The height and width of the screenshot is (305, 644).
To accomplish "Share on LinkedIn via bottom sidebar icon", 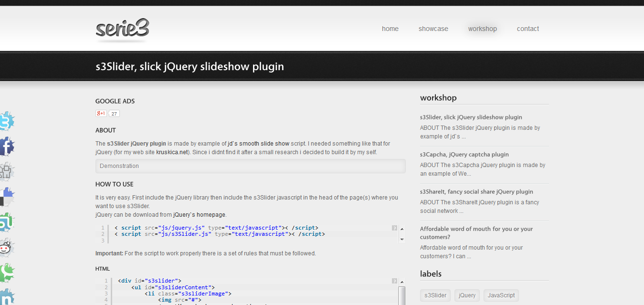I will click(x=7, y=296).
